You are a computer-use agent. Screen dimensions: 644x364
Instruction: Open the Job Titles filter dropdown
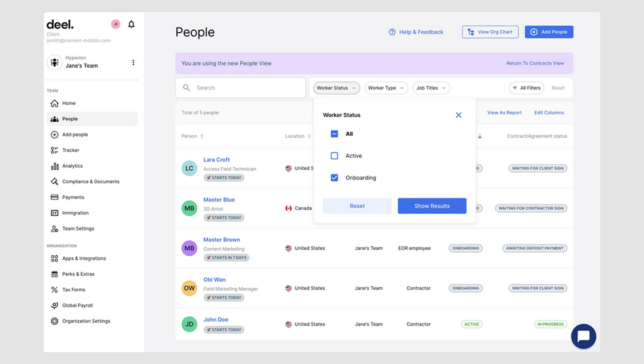coord(431,88)
